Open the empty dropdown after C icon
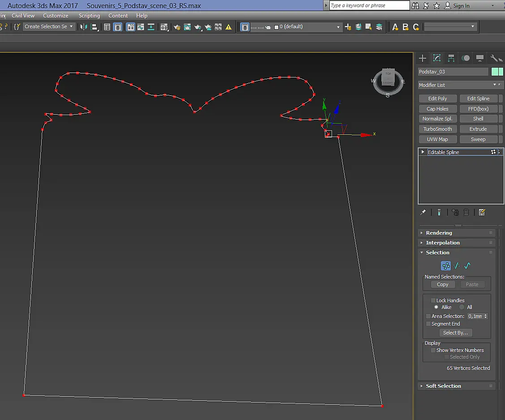Viewport: 505px width, 420px height. click(x=450, y=27)
